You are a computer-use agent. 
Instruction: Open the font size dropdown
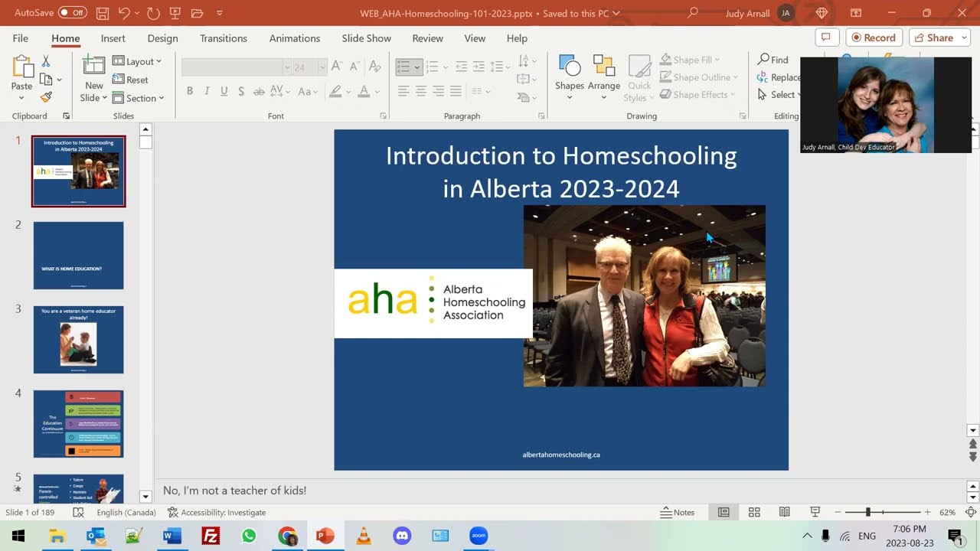pos(323,67)
